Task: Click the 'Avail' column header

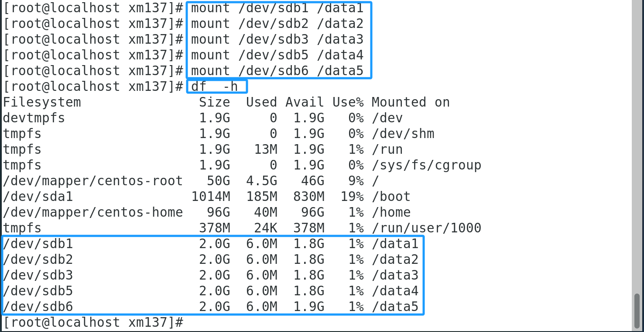Action: [x=305, y=102]
